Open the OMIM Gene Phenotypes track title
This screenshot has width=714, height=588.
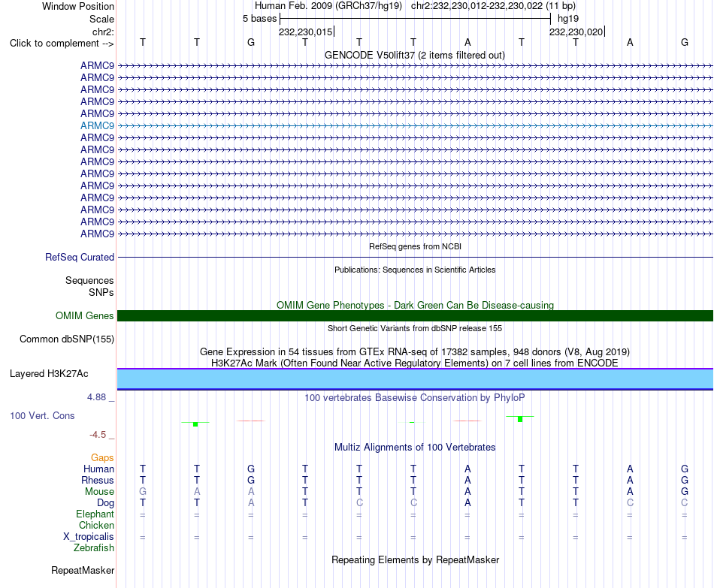coord(415,306)
